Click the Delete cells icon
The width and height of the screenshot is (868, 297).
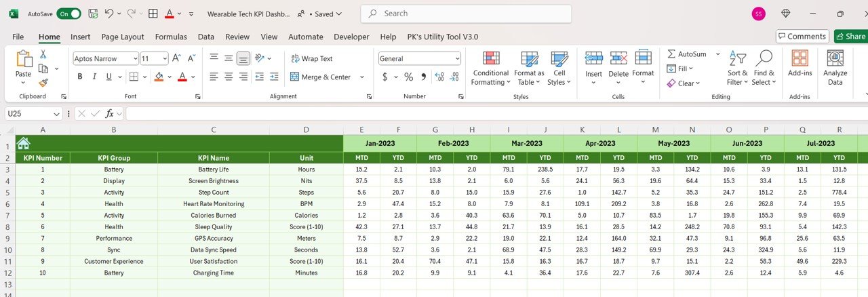[618, 59]
